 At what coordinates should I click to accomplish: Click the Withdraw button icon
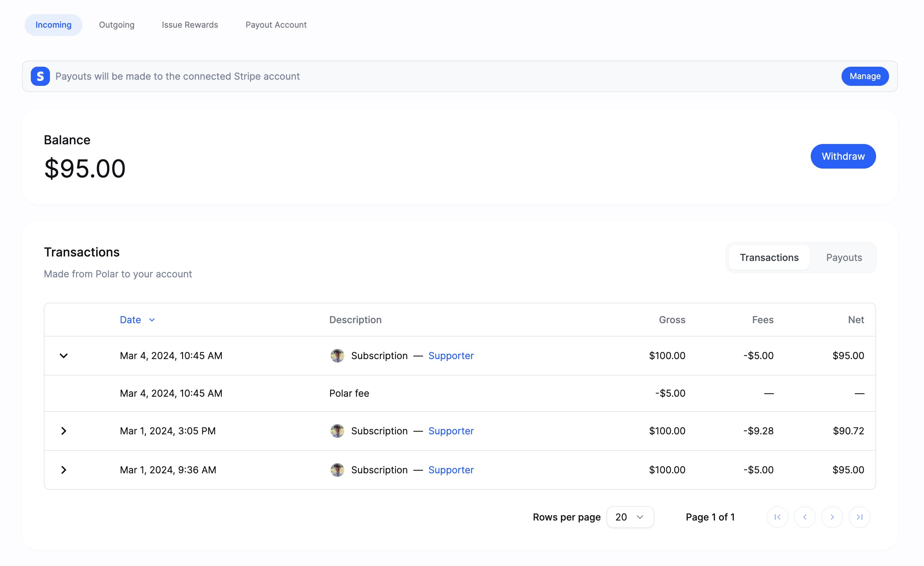click(x=844, y=156)
